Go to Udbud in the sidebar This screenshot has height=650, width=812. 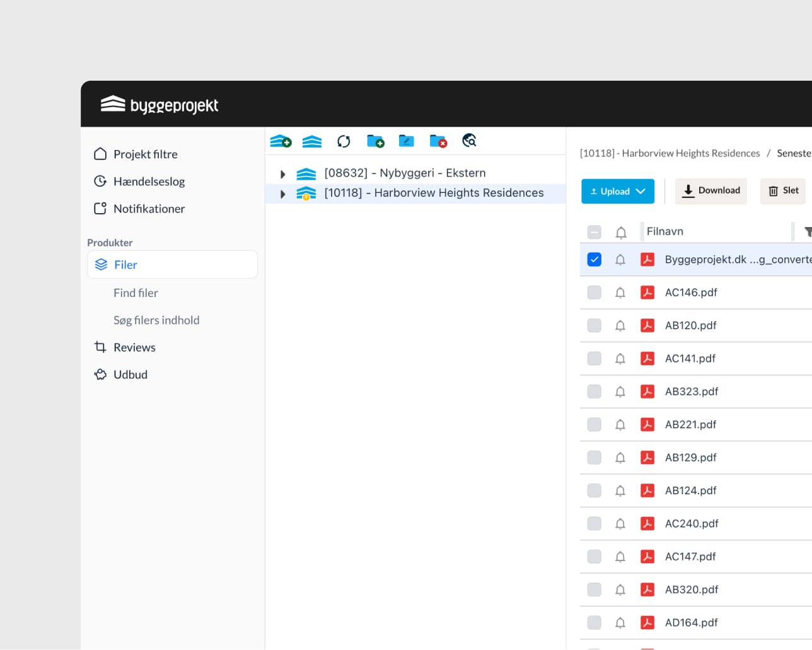pos(130,374)
